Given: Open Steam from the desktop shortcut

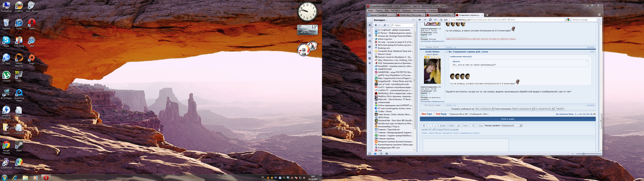Looking at the screenshot, I should [19, 145].
